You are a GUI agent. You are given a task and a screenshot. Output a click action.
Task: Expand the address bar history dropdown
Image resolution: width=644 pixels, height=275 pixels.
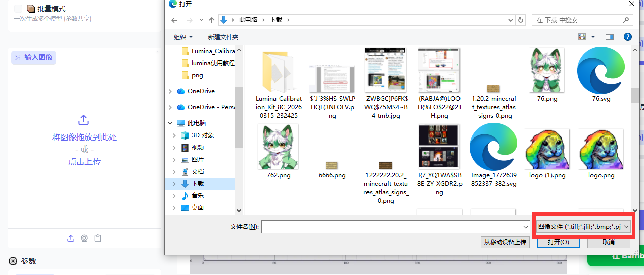(510, 20)
